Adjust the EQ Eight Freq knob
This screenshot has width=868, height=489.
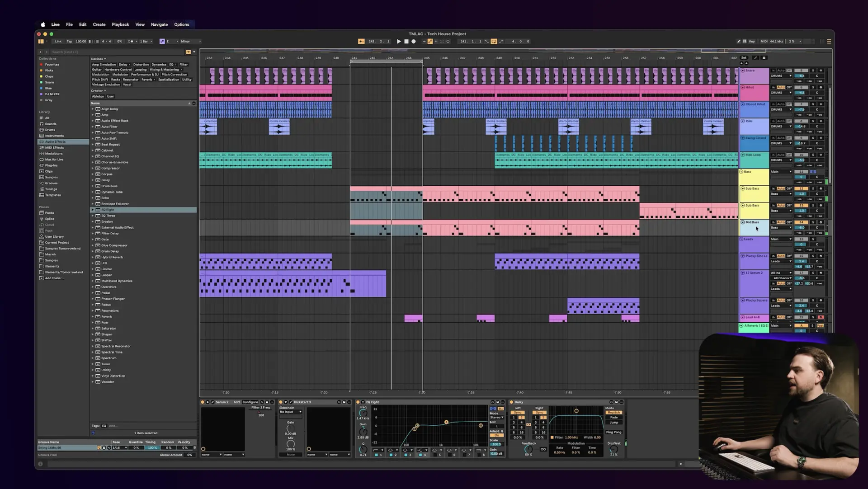pos(363,413)
